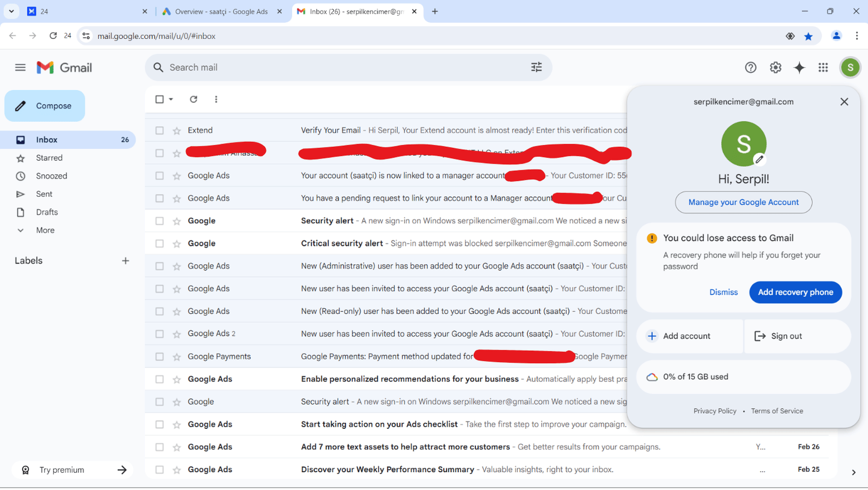Launch the Gemini sparkle icon

click(799, 67)
